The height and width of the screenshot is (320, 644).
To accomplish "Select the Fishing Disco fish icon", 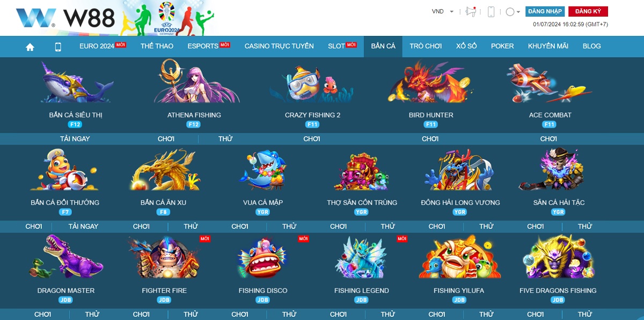I will [263, 258].
